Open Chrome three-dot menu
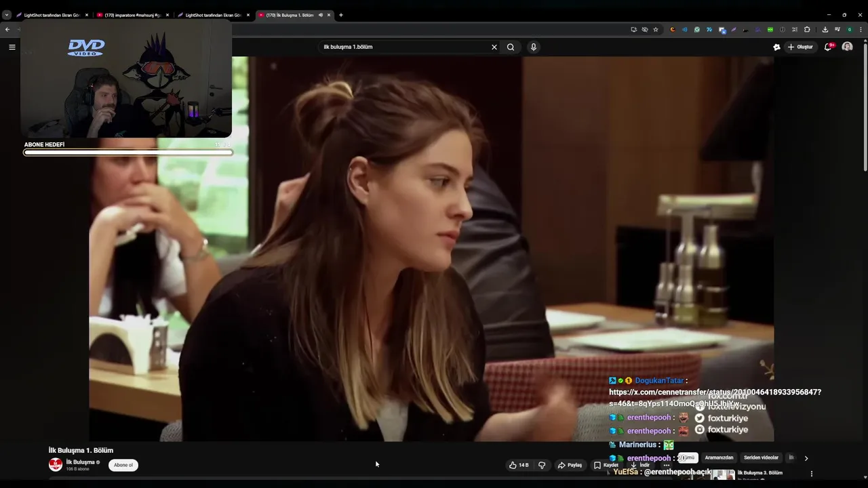 click(861, 29)
